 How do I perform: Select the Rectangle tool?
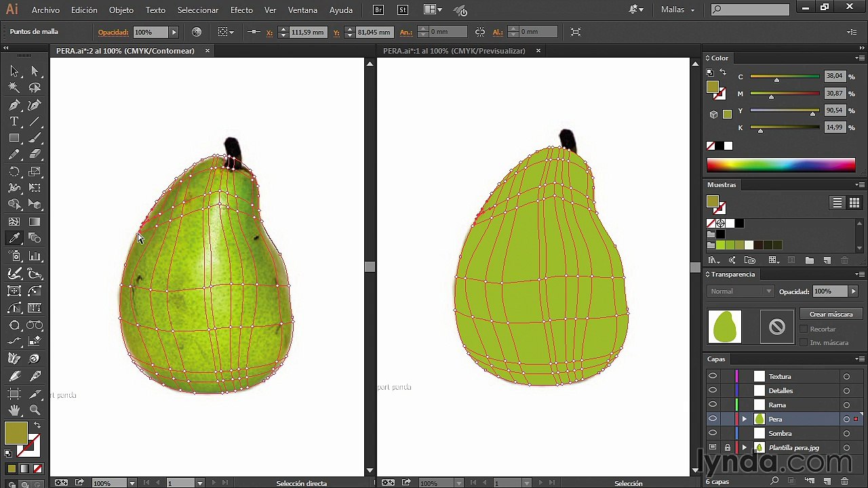click(14, 138)
